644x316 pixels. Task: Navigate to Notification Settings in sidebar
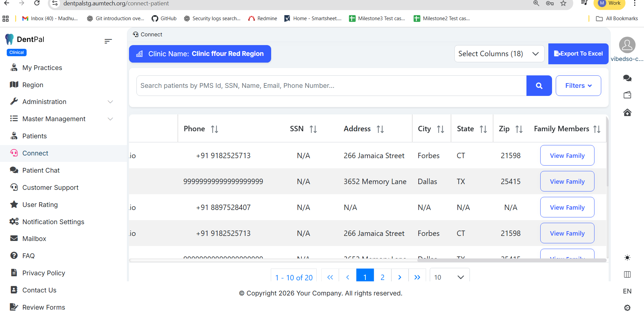pos(53,222)
